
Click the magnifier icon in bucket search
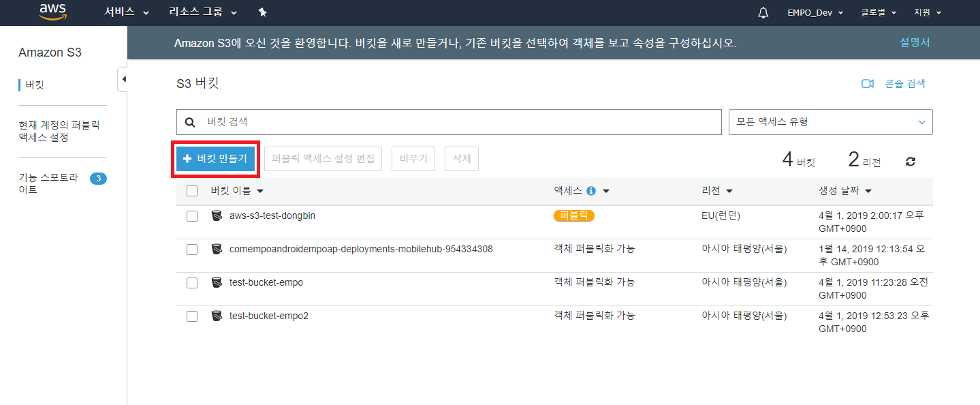(190, 122)
